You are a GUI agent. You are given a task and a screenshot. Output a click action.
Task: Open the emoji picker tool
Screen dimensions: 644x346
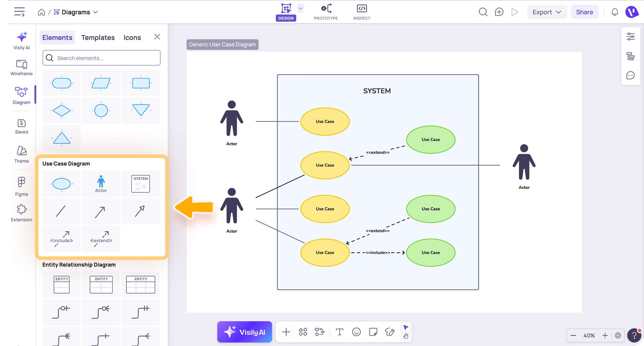pos(356,332)
